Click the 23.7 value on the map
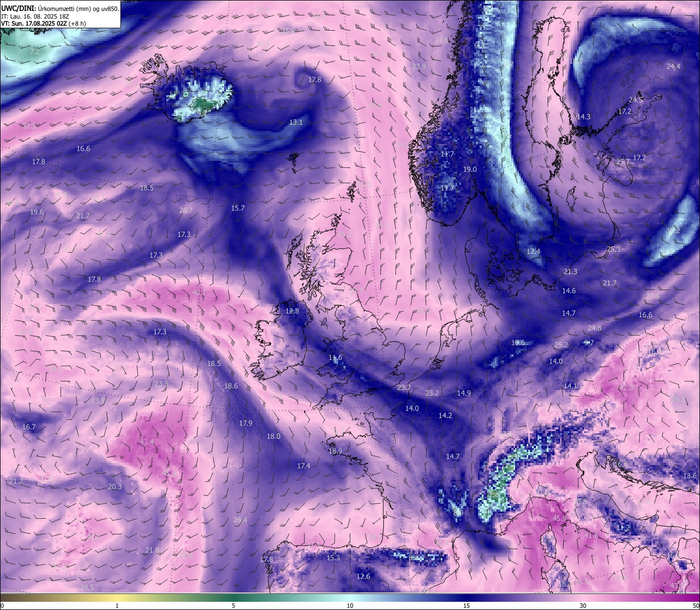 pos(404,388)
